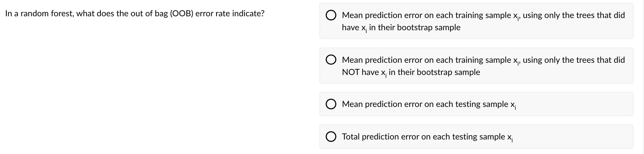Select radio for 'Mean prediction error on each testing sample'

(x=331, y=104)
